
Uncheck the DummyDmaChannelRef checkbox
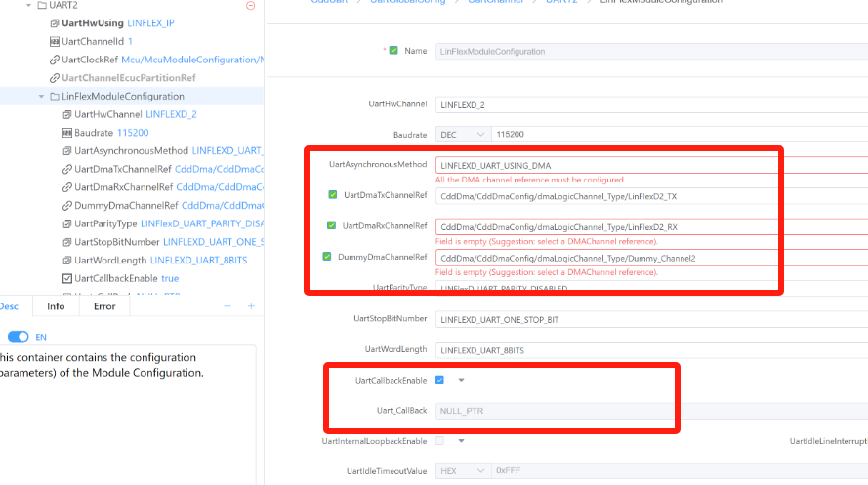coord(327,257)
